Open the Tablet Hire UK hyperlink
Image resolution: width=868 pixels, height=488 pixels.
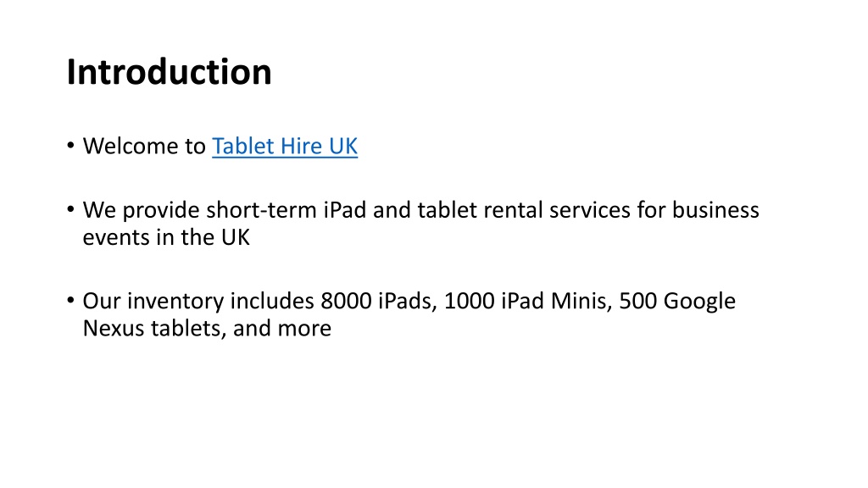(x=285, y=146)
